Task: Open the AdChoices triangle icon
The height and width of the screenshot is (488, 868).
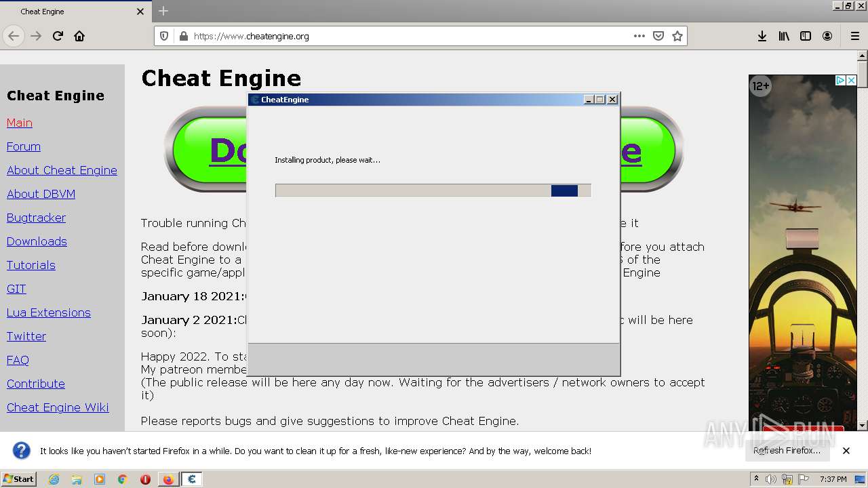Action: (x=840, y=80)
